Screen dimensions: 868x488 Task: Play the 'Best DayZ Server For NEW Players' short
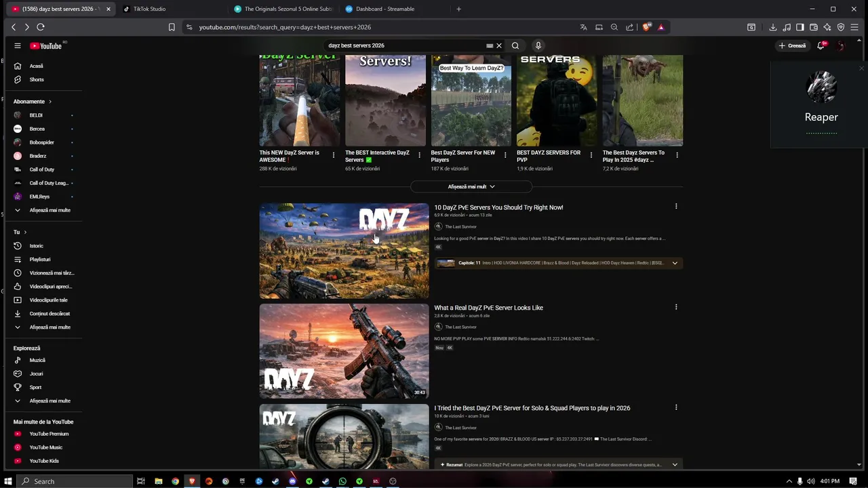tap(471, 100)
